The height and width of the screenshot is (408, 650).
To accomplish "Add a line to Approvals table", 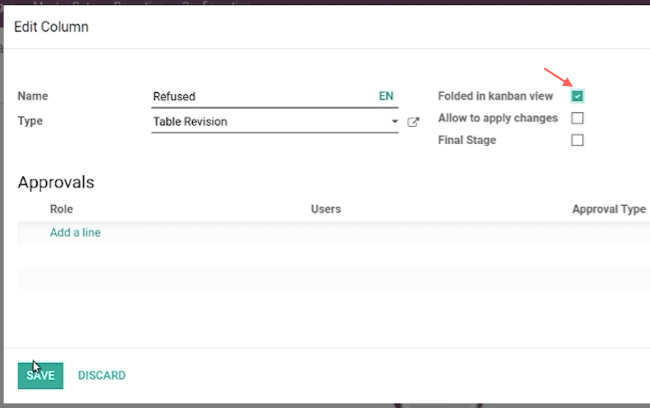I will 75,233.
